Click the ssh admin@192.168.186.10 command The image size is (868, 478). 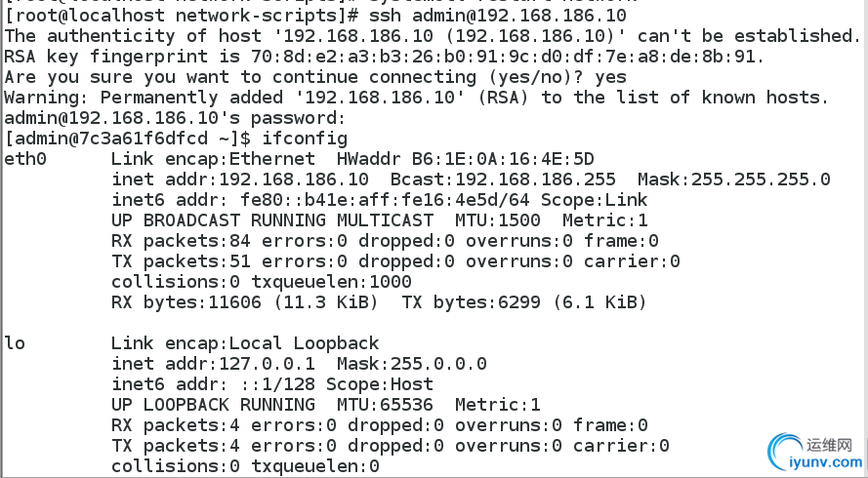click(x=497, y=16)
